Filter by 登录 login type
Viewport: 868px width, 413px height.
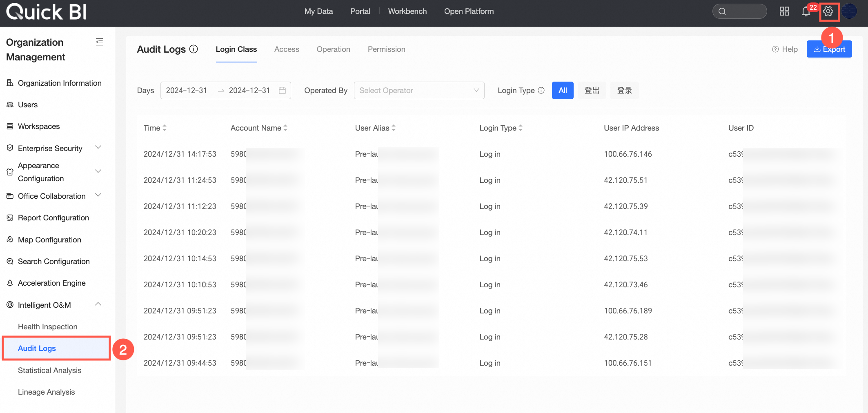coord(625,90)
